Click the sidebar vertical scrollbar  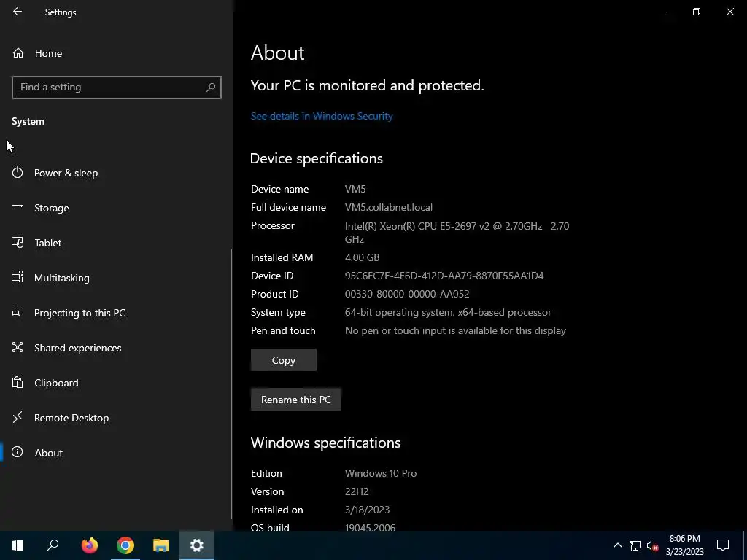click(231, 384)
